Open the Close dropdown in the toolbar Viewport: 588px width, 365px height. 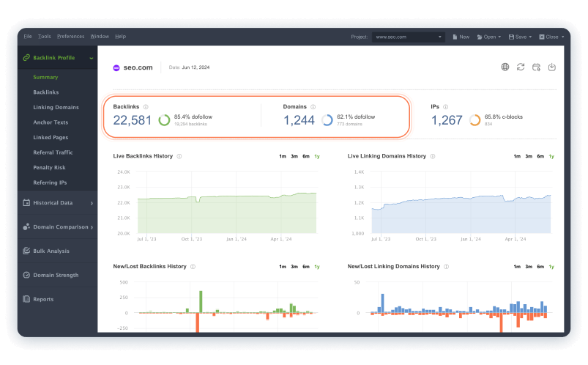tap(551, 37)
